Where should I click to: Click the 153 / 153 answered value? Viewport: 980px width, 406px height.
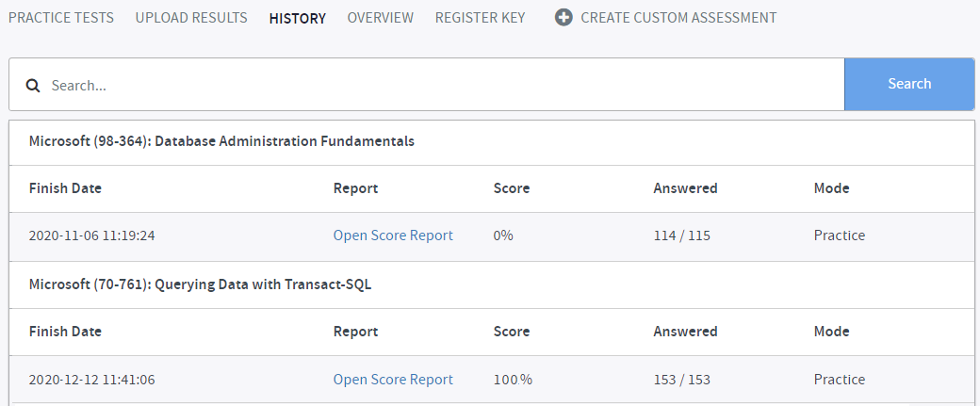682,379
